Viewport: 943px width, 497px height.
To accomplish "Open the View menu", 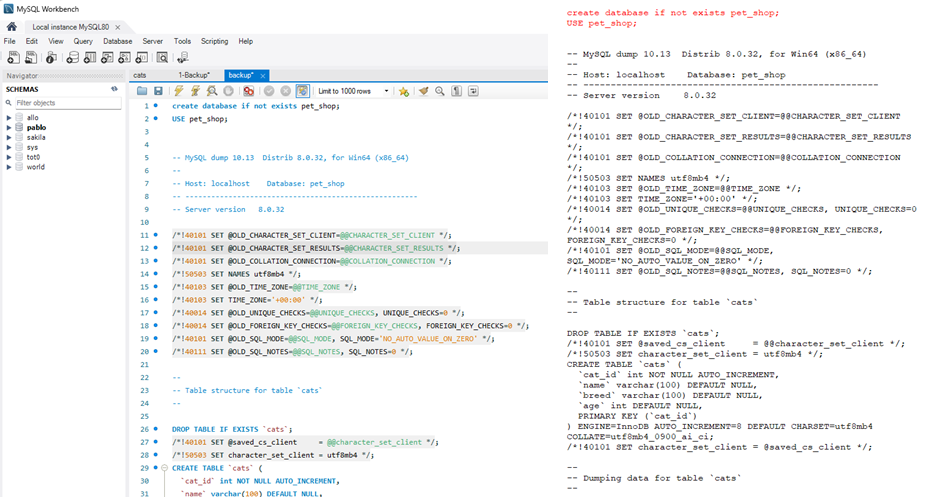I will pyautogui.click(x=56, y=42).
